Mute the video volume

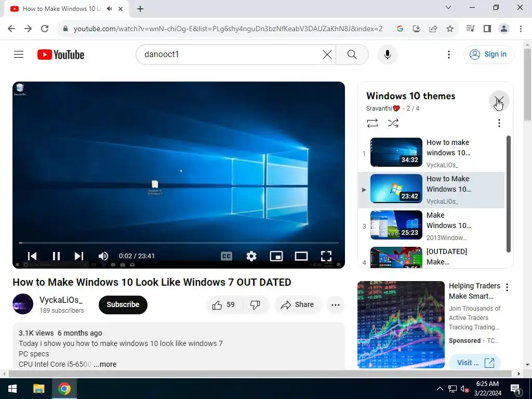pos(103,256)
